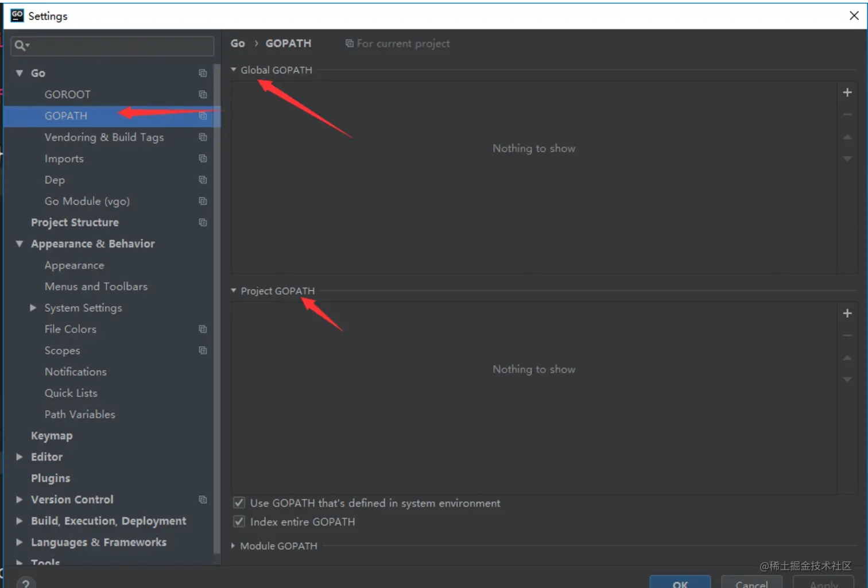Click move-up arrow in Project GOPATH list
This screenshot has width=868, height=588.
847,358
